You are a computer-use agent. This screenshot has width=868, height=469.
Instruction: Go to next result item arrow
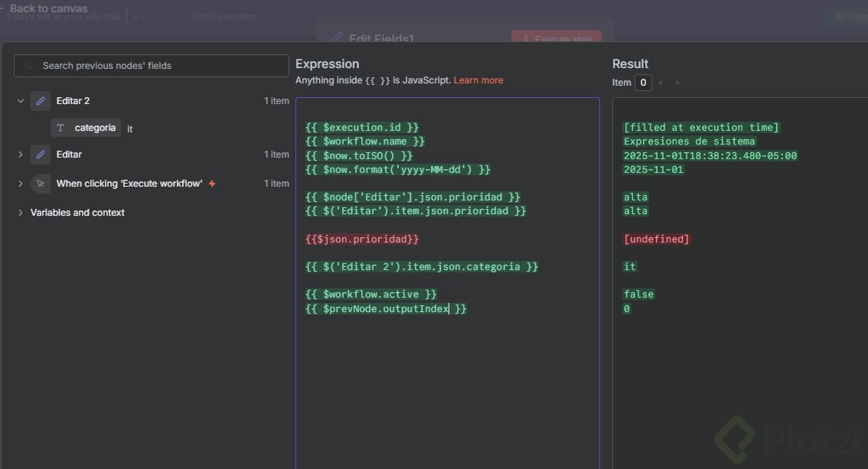677,83
